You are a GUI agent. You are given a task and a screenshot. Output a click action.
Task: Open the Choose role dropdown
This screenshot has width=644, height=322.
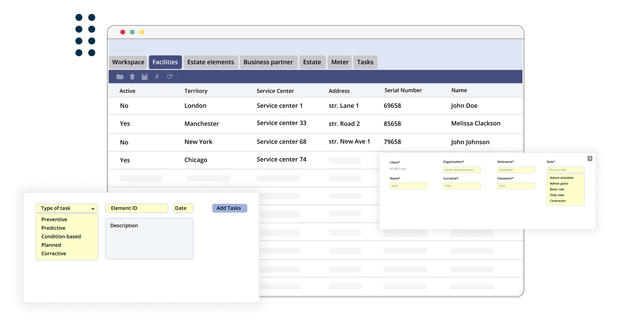[565, 170]
